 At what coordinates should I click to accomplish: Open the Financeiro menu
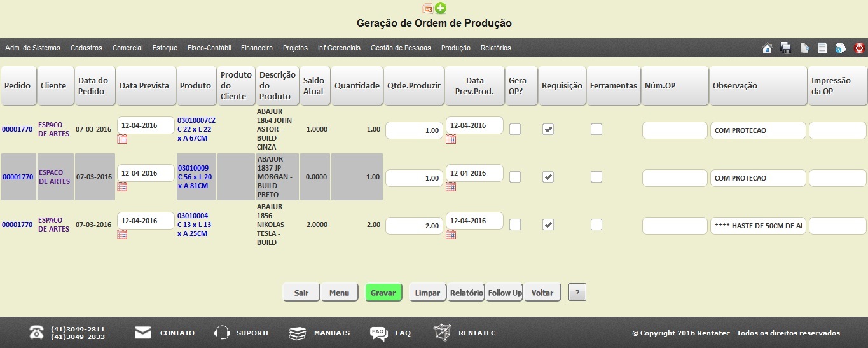pos(257,48)
